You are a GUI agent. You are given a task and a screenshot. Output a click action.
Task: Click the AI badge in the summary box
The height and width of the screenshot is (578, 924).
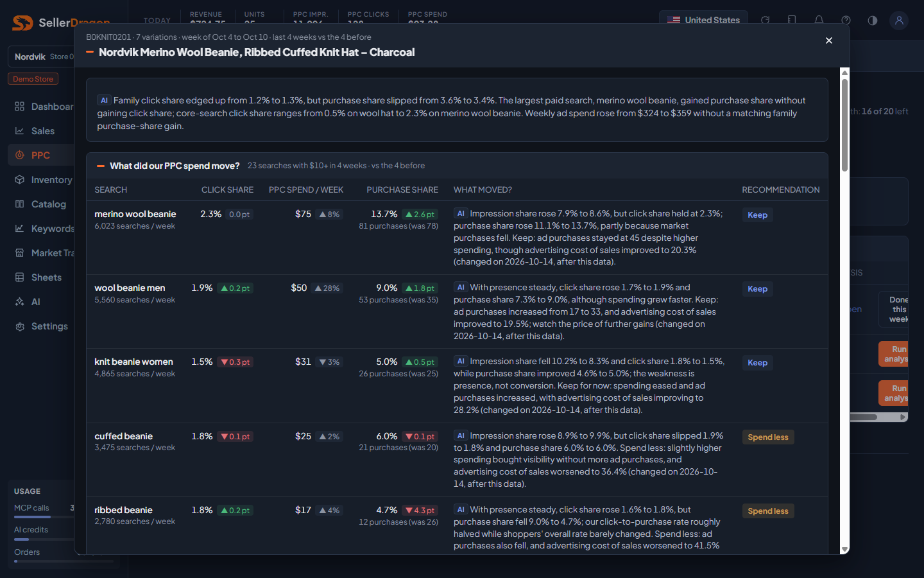tap(104, 100)
